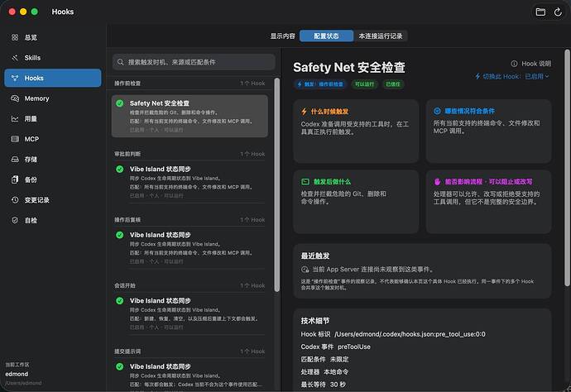The height and width of the screenshot is (392, 571).
Task: Open Memory section icon in sidebar
Action: pyautogui.click(x=15, y=98)
